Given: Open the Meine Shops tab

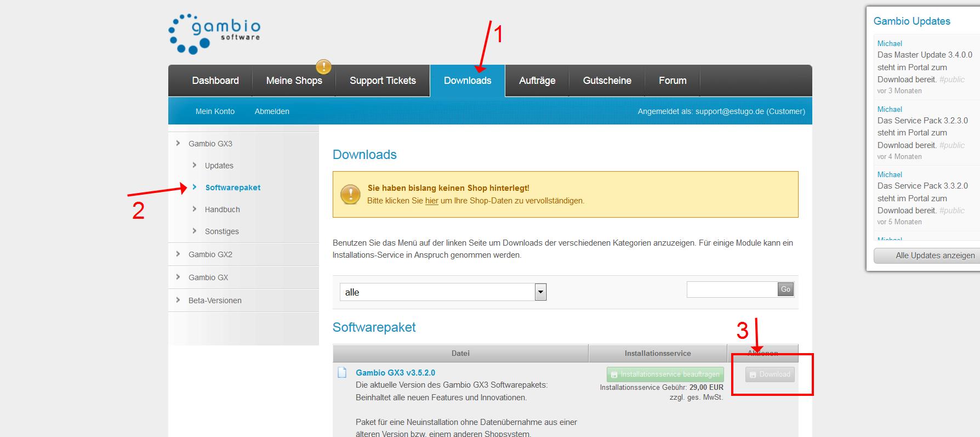Looking at the screenshot, I should click(294, 81).
